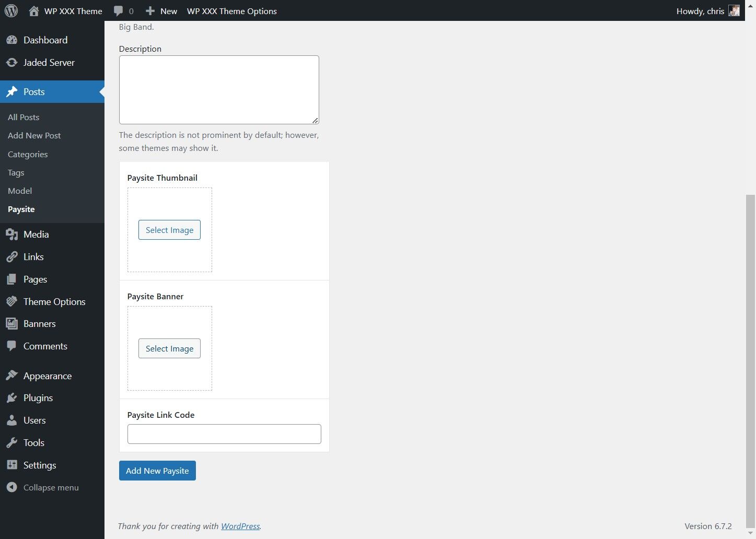Select an image for Paysite Thumbnail
This screenshot has width=756, height=539.
click(169, 230)
